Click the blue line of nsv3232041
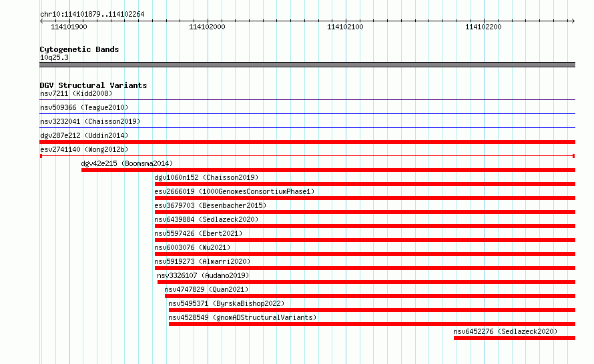The width and height of the screenshot is (594, 364). click(x=307, y=128)
